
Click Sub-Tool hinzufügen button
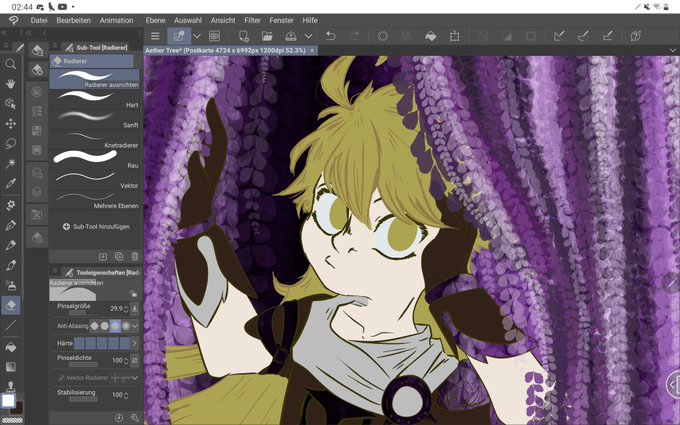(96, 226)
